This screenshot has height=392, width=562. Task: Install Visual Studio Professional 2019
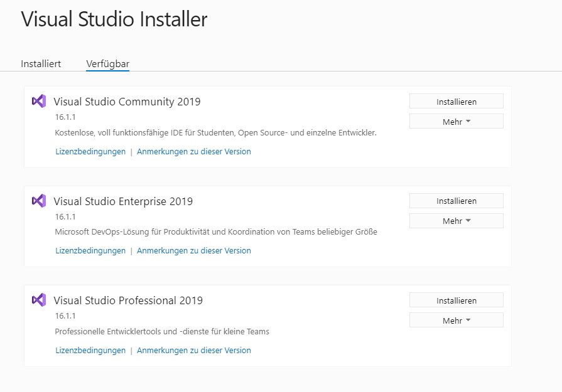click(x=456, y=300)
